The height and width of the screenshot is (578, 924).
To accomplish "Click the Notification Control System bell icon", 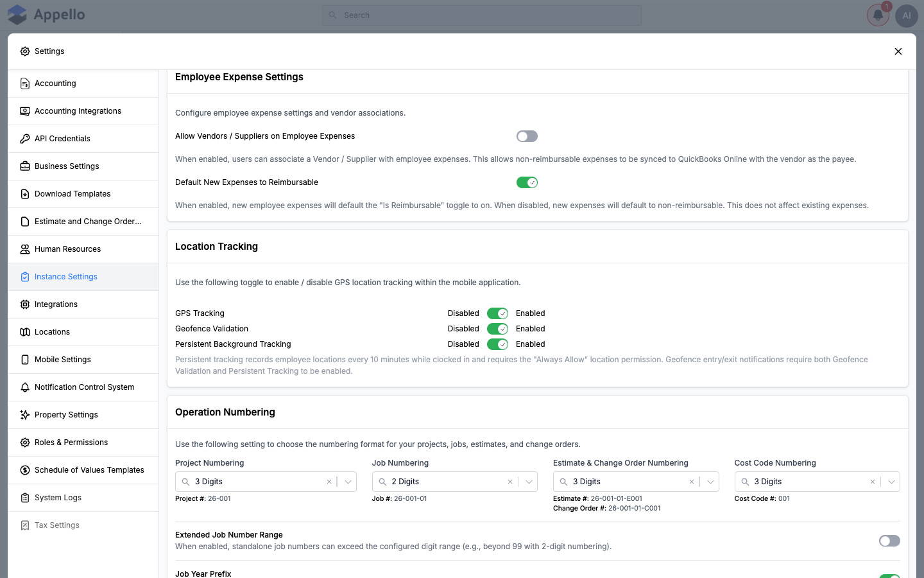I will tap(25, 387).
